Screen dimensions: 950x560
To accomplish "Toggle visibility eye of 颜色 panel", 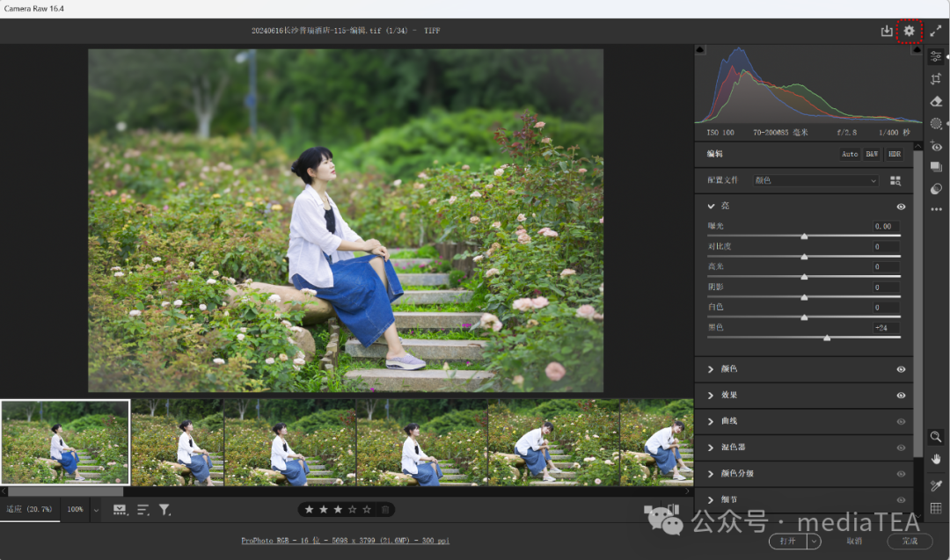I will coord(901,369).
